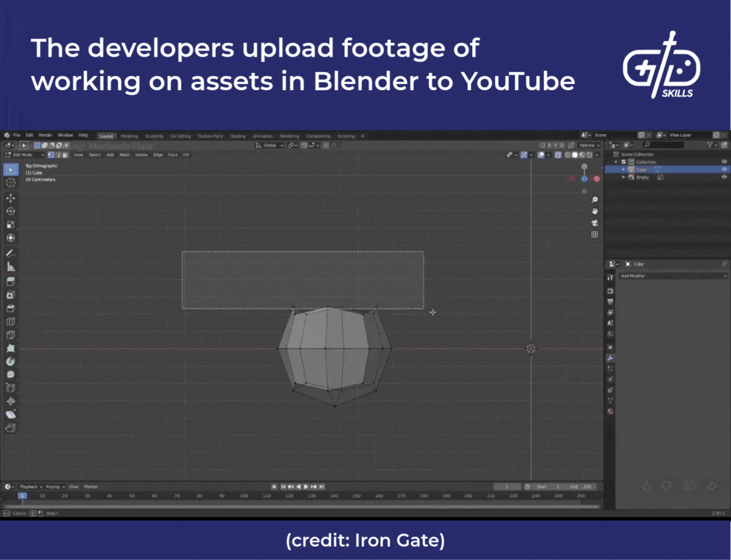731x560 pixels.
Task: Activate the Measure tool
Action: [10, 266]
